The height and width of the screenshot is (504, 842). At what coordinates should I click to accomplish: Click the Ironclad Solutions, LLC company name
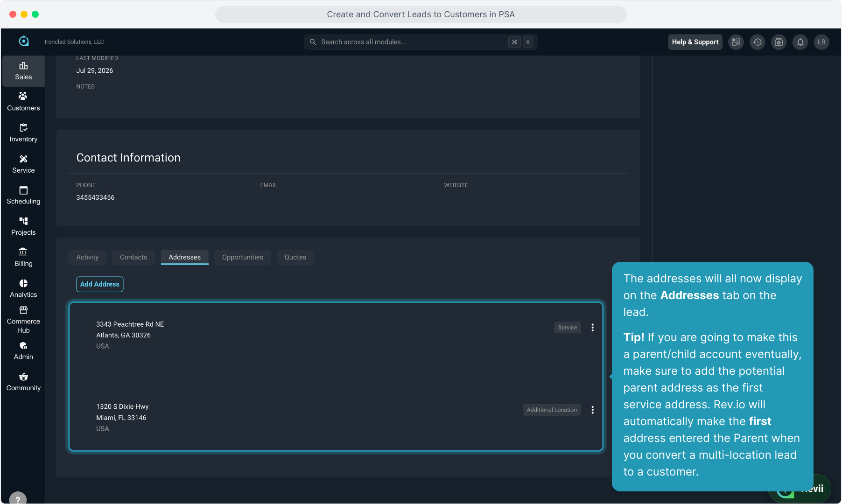tap(74, 42)
